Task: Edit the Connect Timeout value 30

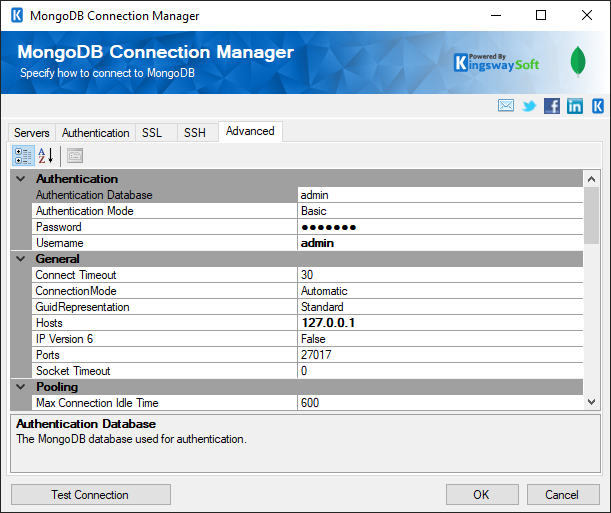Action: (x=440, y=275)
